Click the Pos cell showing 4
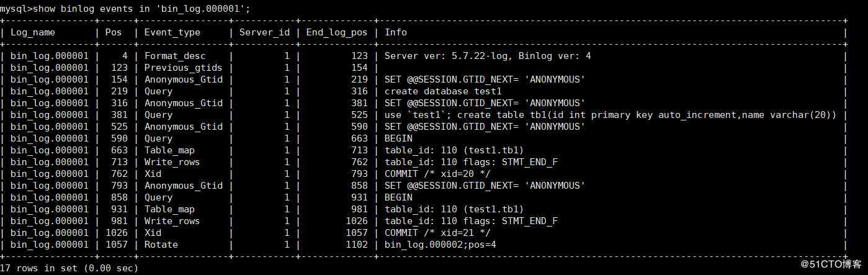Image resolution: width=868 pixels, height=275 pixels. point(124,56)
